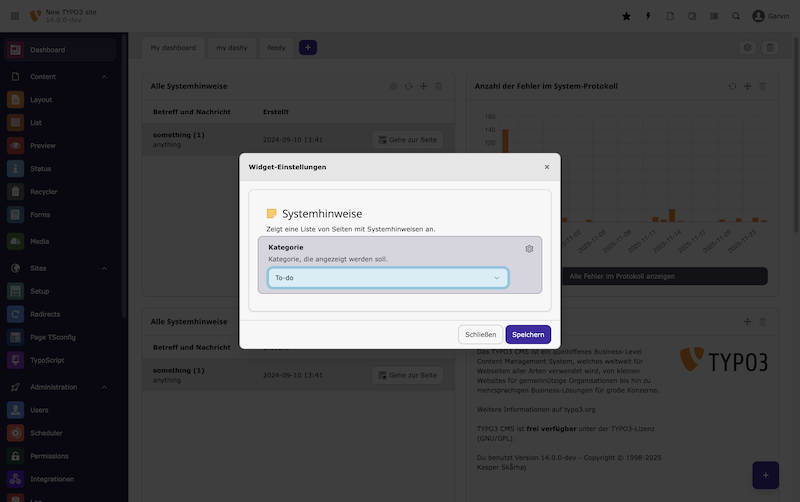Select the Redirects module in sidebar
Screen dimensions: 800x502
point(46,314)
